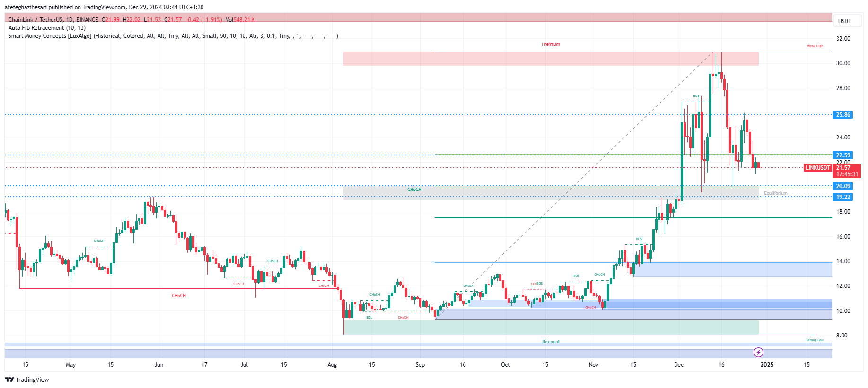Click the 14.00 price axis tick

[x=843, y=261]
